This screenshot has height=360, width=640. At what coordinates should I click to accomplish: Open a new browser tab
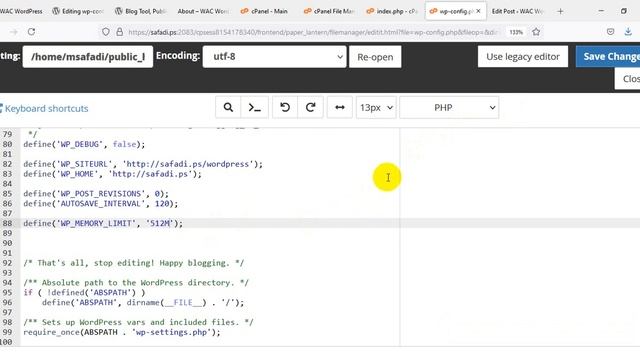click(560, 11)
